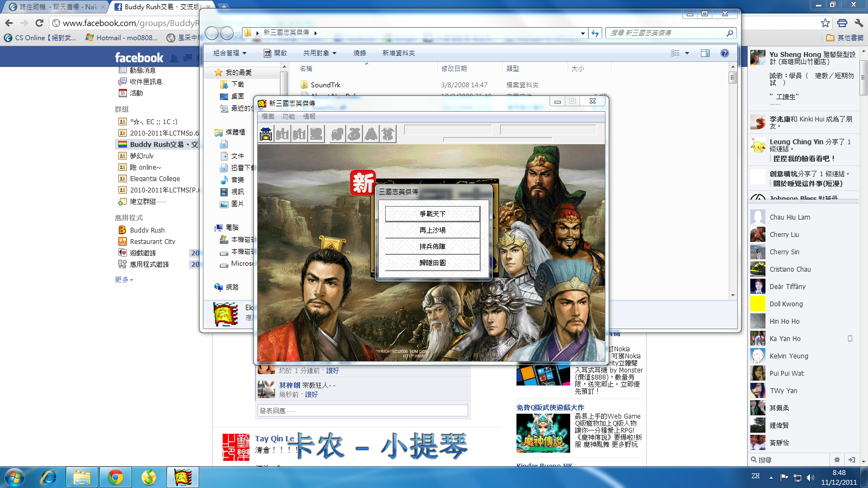Screen dimensions: 868x488
Task: Switch to Chrome from the taskbar
Action: click(x=115, y=478)
